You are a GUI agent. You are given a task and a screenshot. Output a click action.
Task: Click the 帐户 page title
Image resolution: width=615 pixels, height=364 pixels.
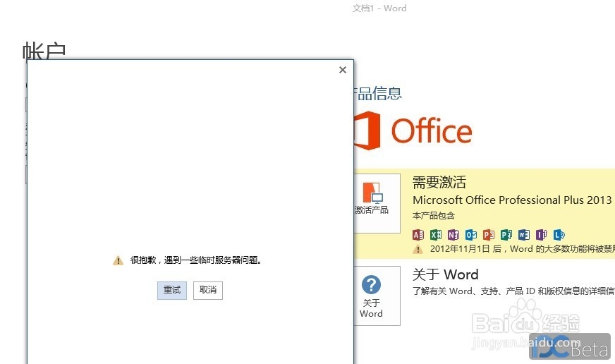point(44,51)
